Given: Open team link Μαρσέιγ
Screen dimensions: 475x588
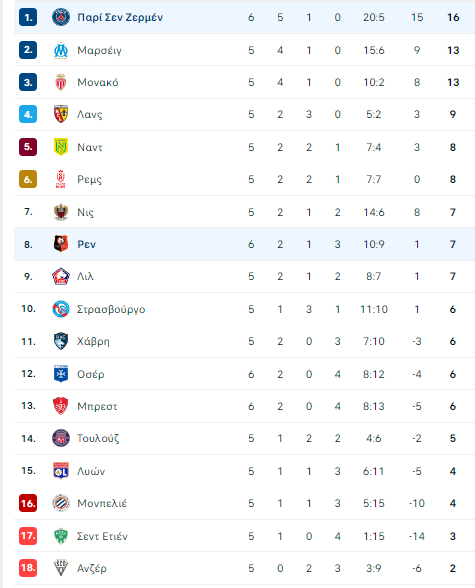Looking at the screenshot, I should [99, 51].
